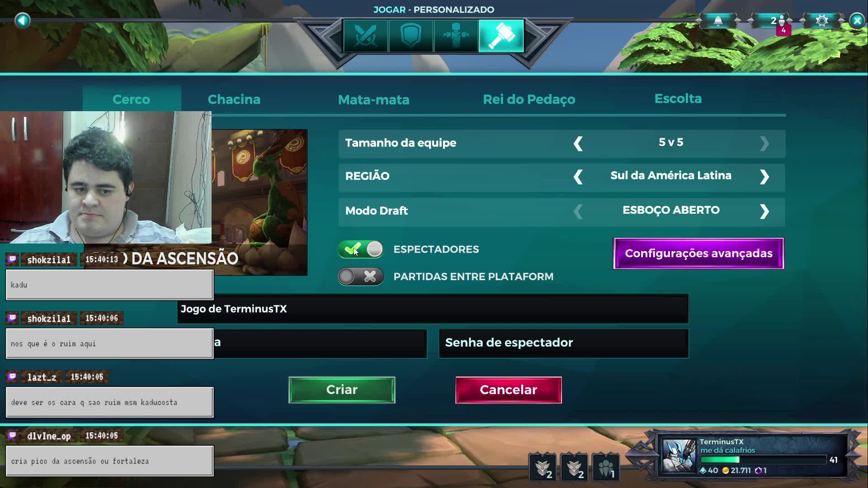
Task: Change Região to next option
Action: (764, 177)
